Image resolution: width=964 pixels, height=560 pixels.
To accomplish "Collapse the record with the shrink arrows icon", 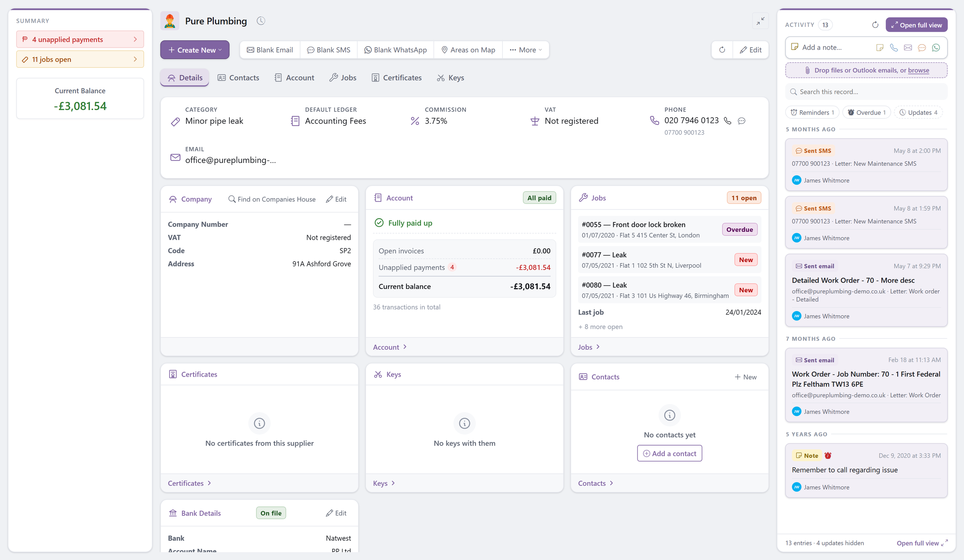I will pos(760,21).
